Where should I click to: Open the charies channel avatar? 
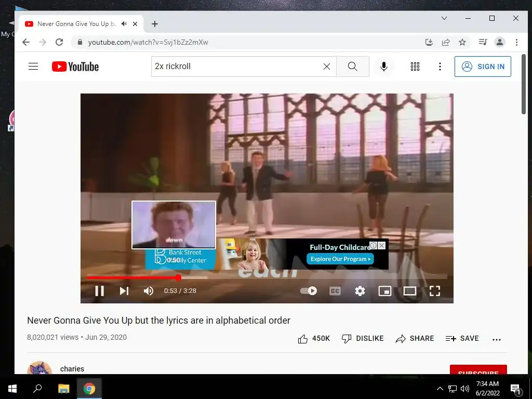coord(39,368)
